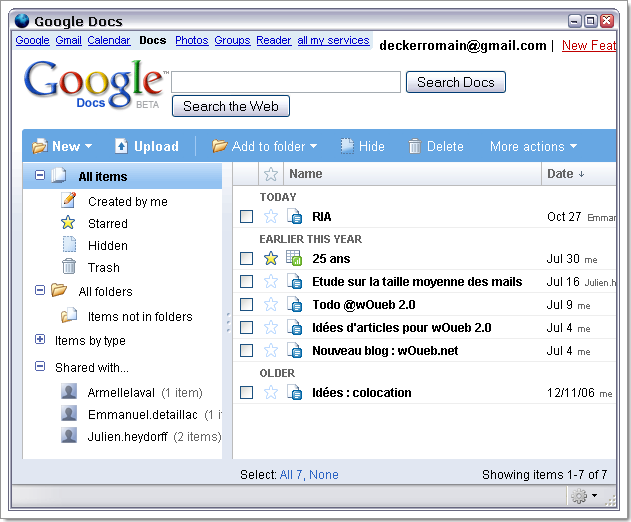
Task: Click Julien.heydorff's avatar icon
Action: [69, 435]
